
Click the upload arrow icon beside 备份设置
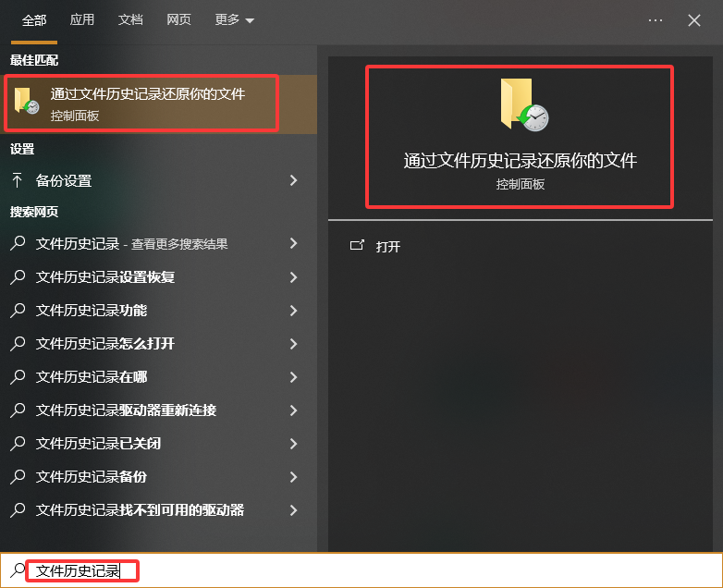(17, 180)
